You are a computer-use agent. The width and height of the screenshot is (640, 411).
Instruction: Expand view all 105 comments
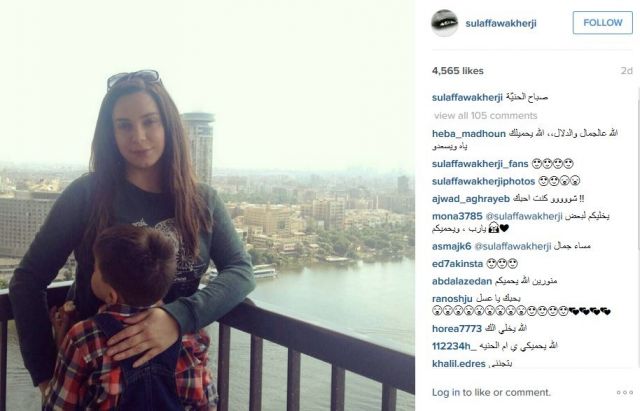[485, 116]
